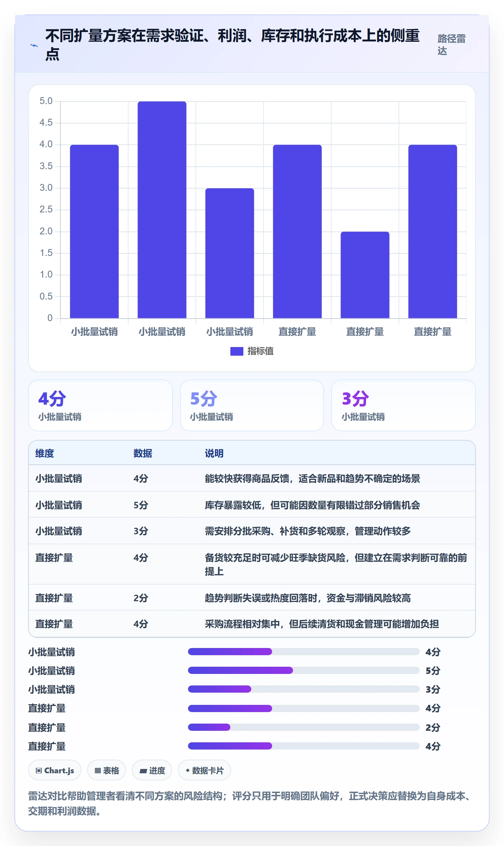This screenshot has width=504, height=846.
Task: Click the 直接扩量 chart bar reaching 2.0
Action: 365,275
